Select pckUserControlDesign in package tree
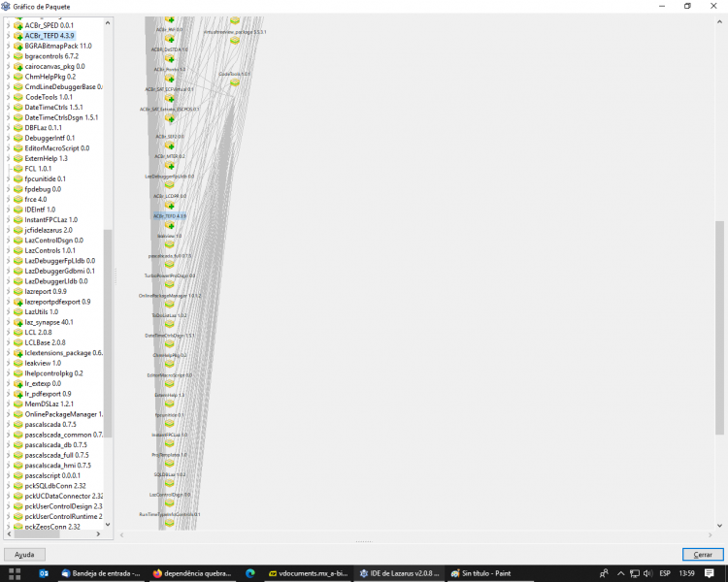The image size is (728, 582). point(63,506)
